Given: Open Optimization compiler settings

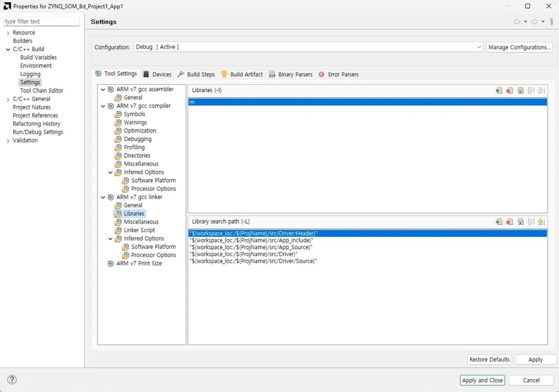Looking at the screenshot, I should [140, 131].
